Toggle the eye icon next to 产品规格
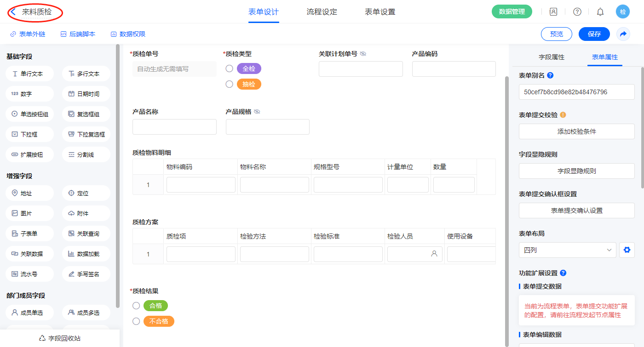The image size is (644, 347). [x=257, y=112]
